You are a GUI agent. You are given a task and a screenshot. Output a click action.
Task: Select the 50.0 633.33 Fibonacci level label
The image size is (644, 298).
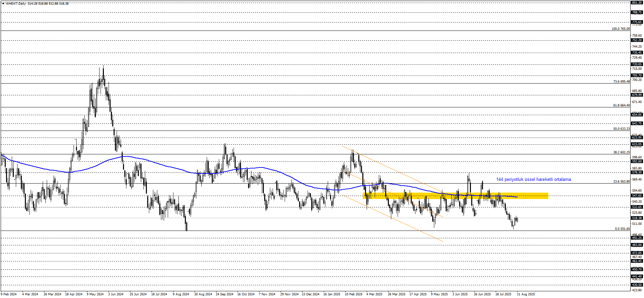coord(621,129)
